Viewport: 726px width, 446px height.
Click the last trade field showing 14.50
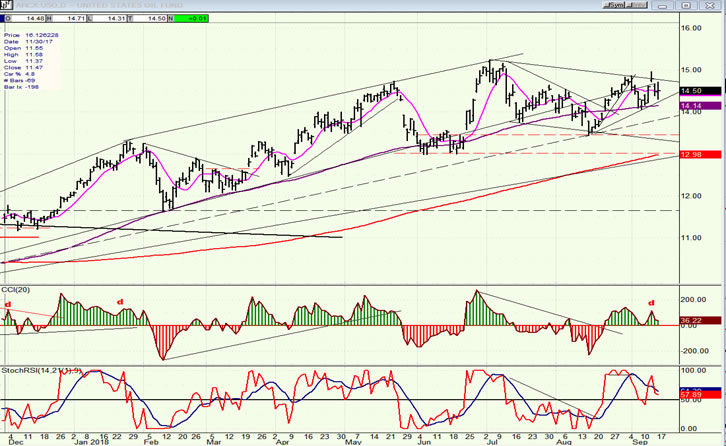155,17
